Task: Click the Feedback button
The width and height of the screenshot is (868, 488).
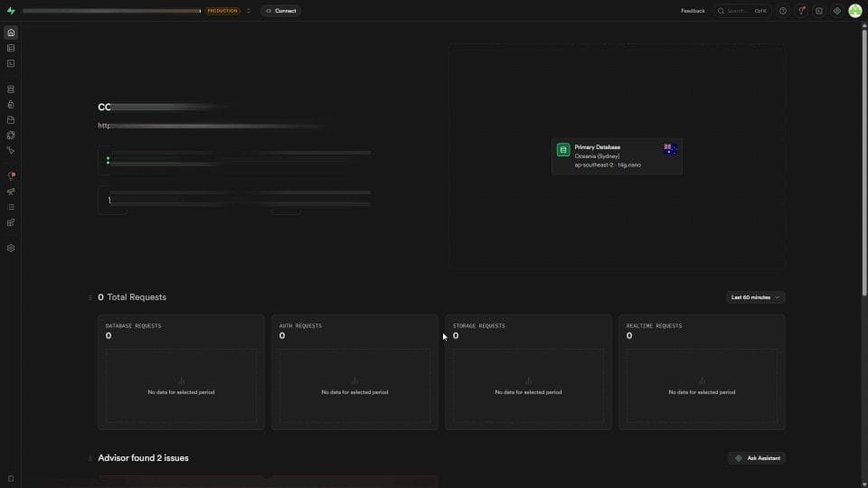Action: pos(693,11)
